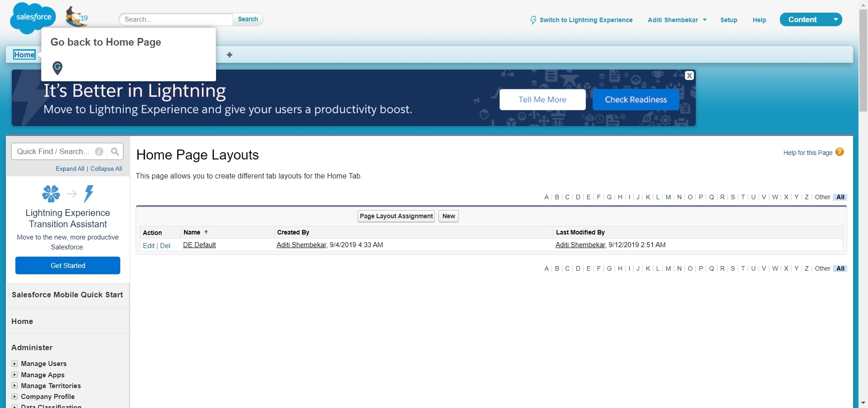The width and height of the screenshot is (868, 408).
Task: Click the Tell Me More button
Action: pyautogui.click(x=542, y=99)
